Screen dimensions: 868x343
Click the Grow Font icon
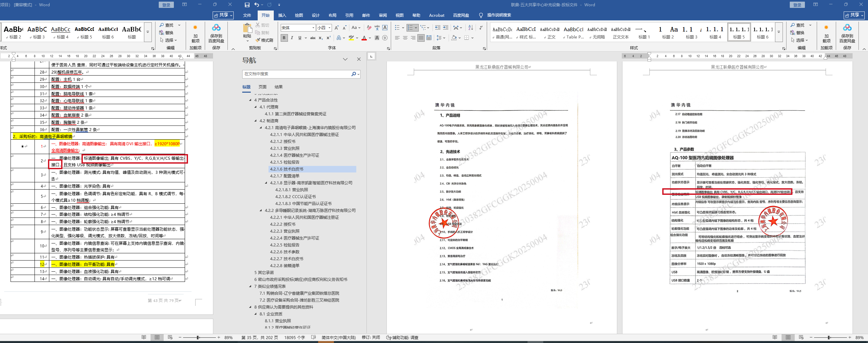point(336,28)
